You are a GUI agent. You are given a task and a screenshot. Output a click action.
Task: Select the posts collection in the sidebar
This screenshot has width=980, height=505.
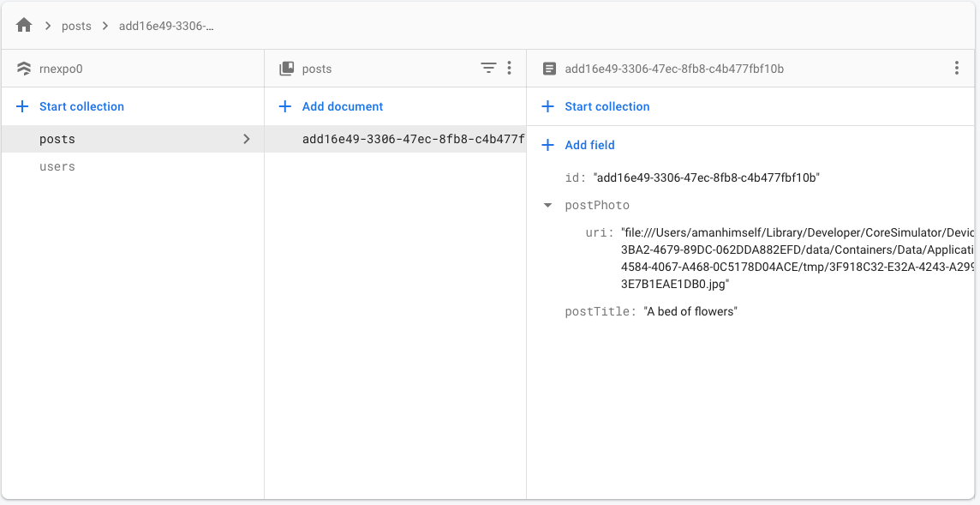[57, 138]
